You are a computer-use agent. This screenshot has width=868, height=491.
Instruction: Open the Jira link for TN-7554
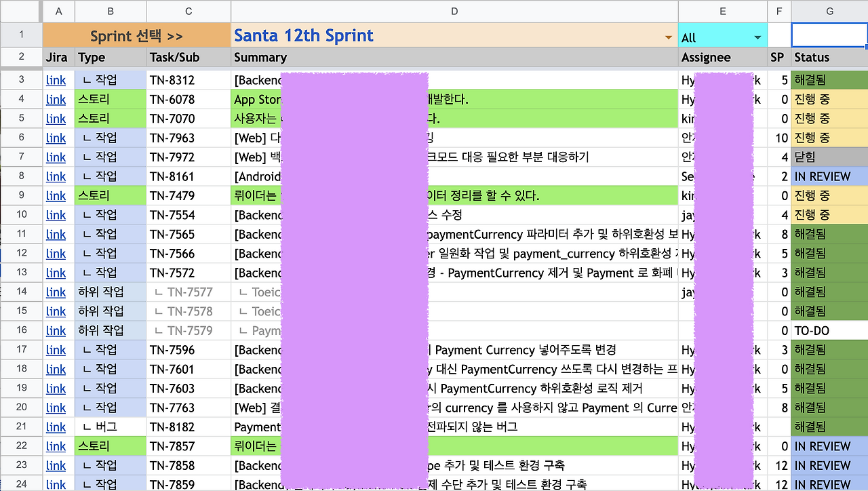56,215
